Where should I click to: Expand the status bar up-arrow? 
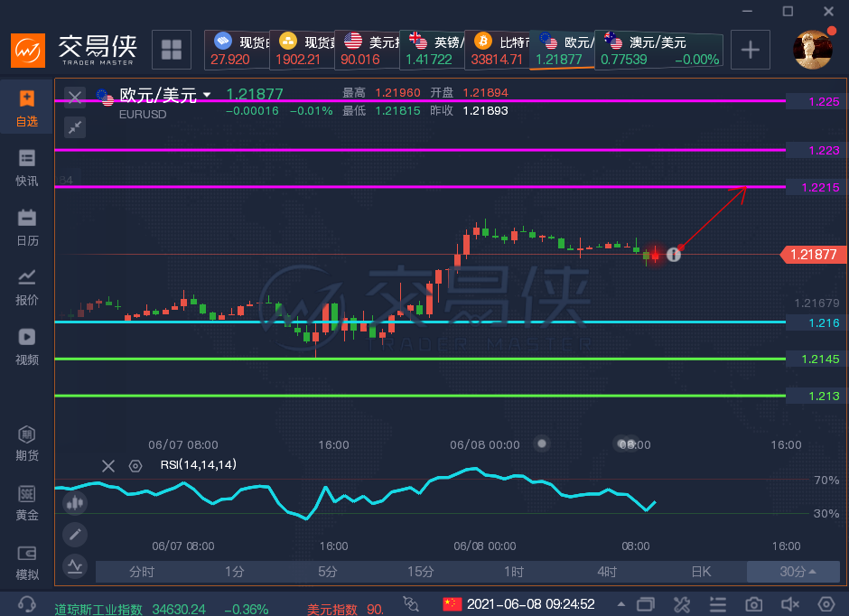(x=621, y=604)
